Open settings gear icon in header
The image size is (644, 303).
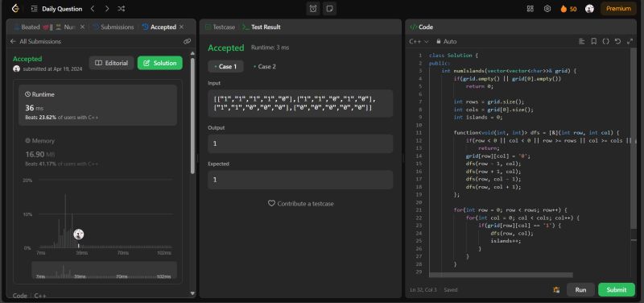click(547, 9)
